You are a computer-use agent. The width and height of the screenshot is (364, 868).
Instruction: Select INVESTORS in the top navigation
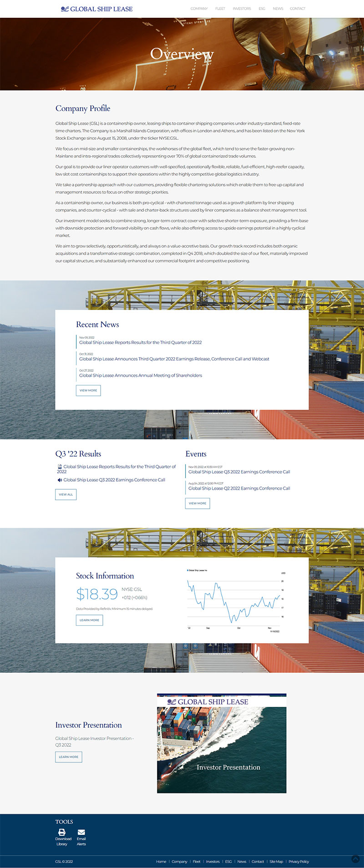coord(242,9)
